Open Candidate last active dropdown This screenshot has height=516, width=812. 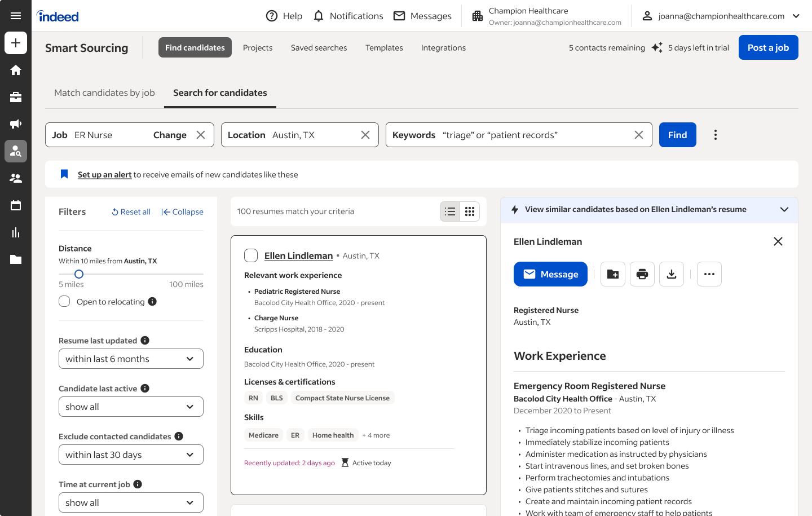(131, 407)
